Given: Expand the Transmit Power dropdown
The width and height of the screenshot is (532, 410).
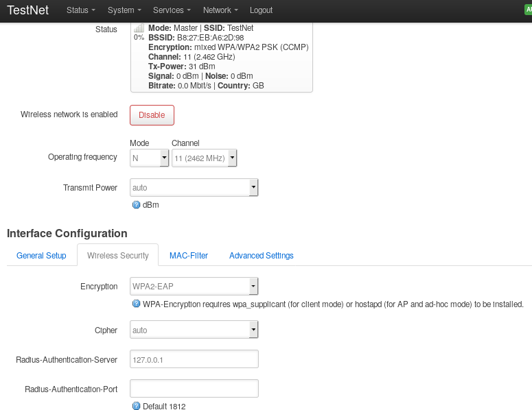Looking at the screenshot, I should click(194, 187).
